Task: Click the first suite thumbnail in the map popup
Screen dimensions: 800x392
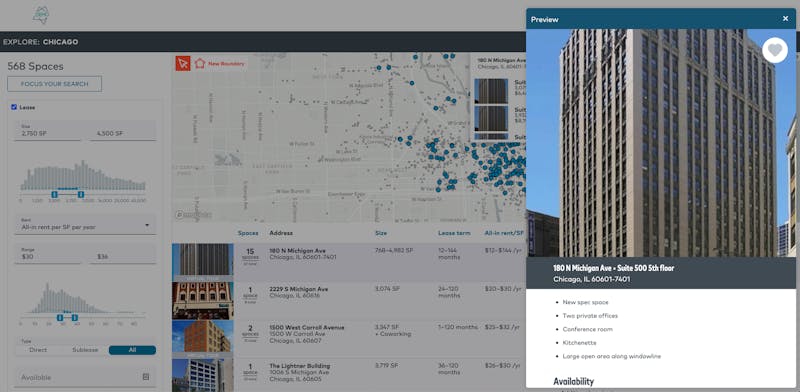Action: pos(491,91)
